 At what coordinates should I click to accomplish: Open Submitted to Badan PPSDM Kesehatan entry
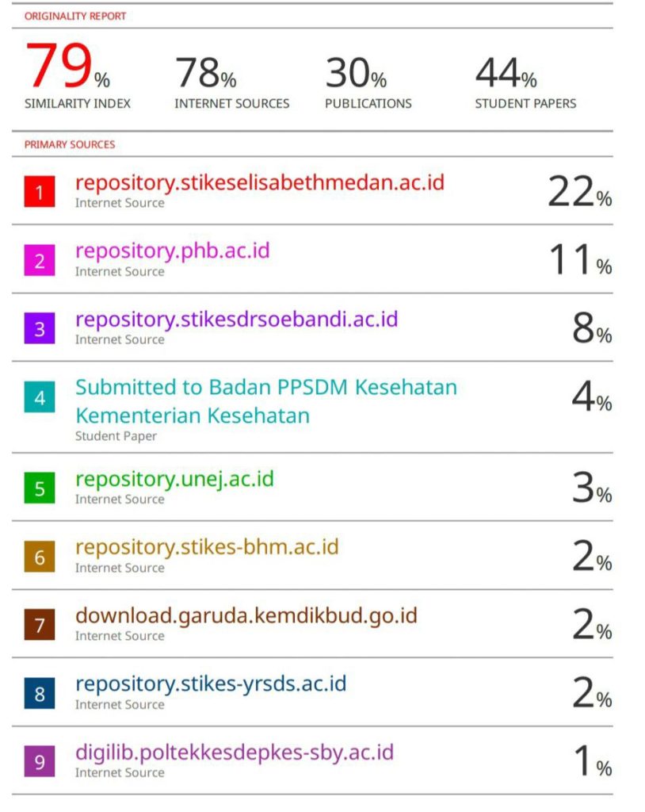pos(266,401)
